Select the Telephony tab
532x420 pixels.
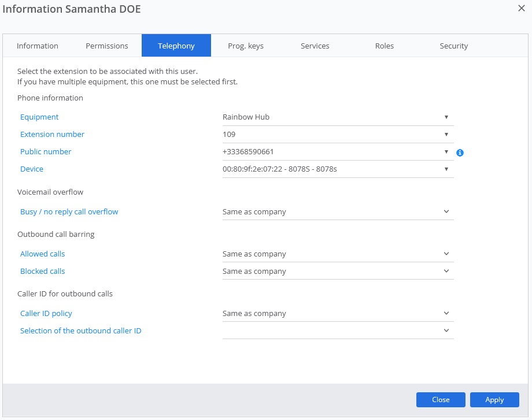(x=176, y=46)
